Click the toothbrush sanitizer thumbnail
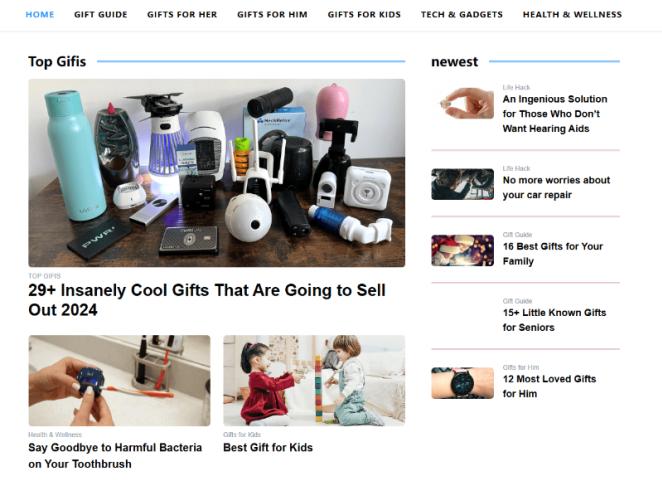The height and width of the screenshot is (480, 662). click(119, 380)
